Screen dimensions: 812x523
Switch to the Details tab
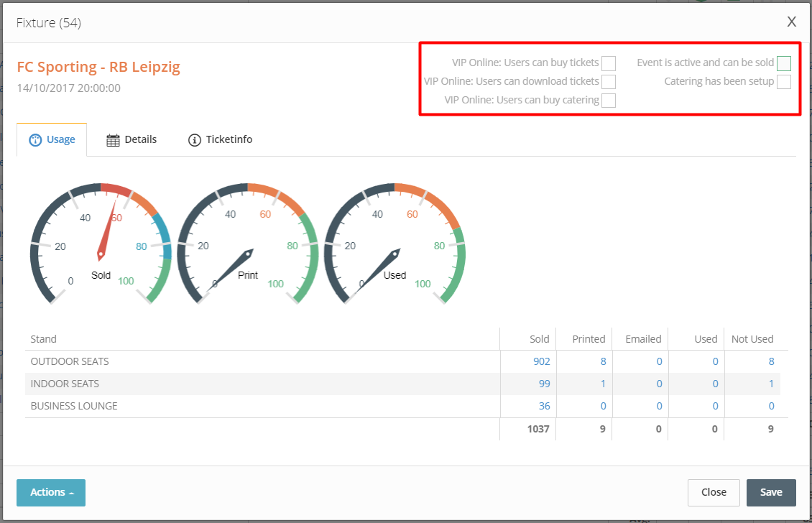pos(132,140)
